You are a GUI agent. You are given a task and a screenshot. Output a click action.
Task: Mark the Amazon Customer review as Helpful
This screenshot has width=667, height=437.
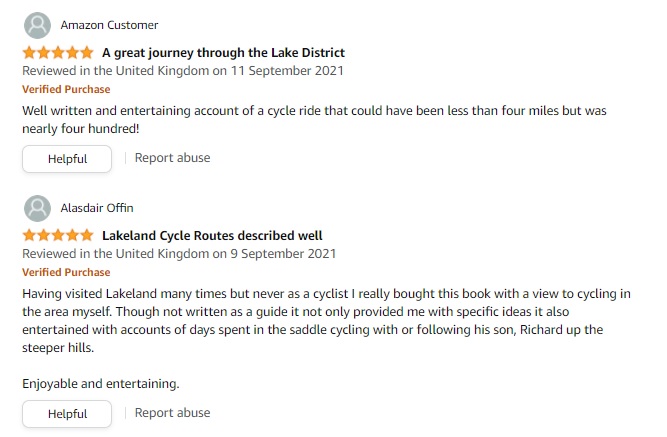click(x=67, y=159)
